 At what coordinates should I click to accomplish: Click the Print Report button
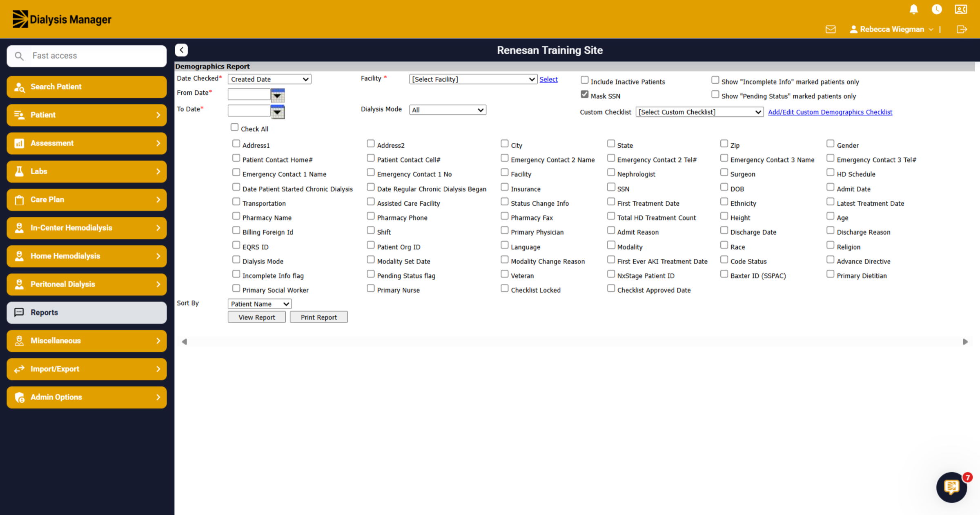(x=319, y=317)
